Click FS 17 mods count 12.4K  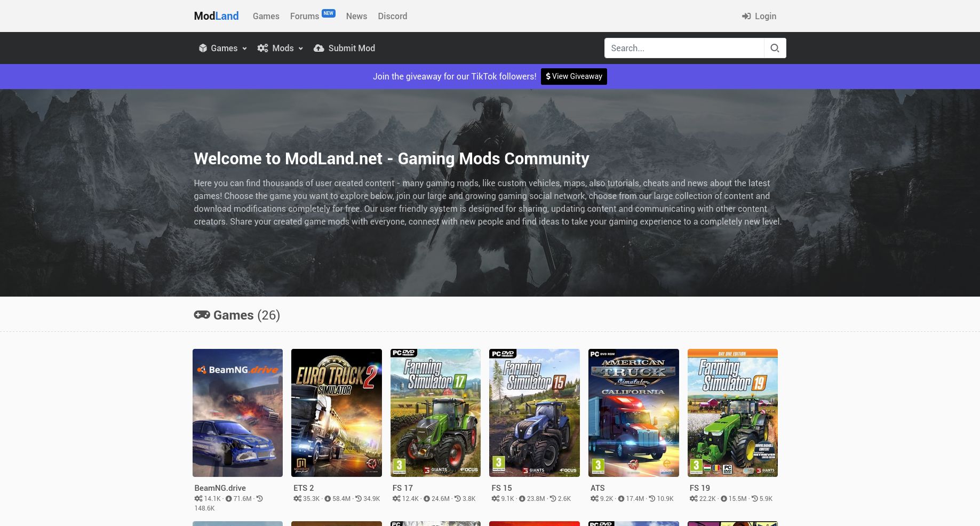click(410, 499)
